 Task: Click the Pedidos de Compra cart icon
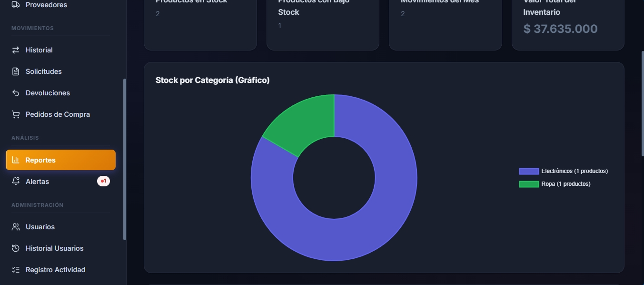16,114
